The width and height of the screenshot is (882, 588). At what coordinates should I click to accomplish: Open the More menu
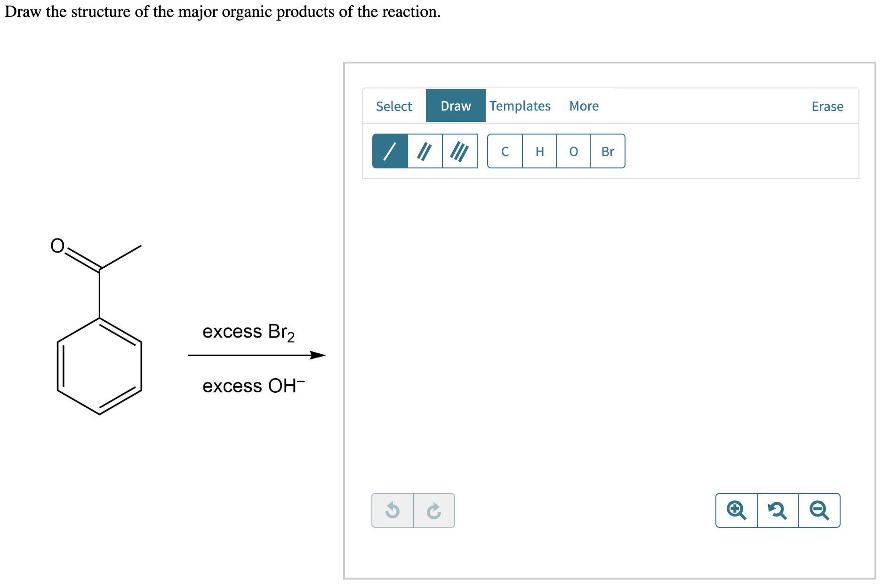[x=584, y=106]
